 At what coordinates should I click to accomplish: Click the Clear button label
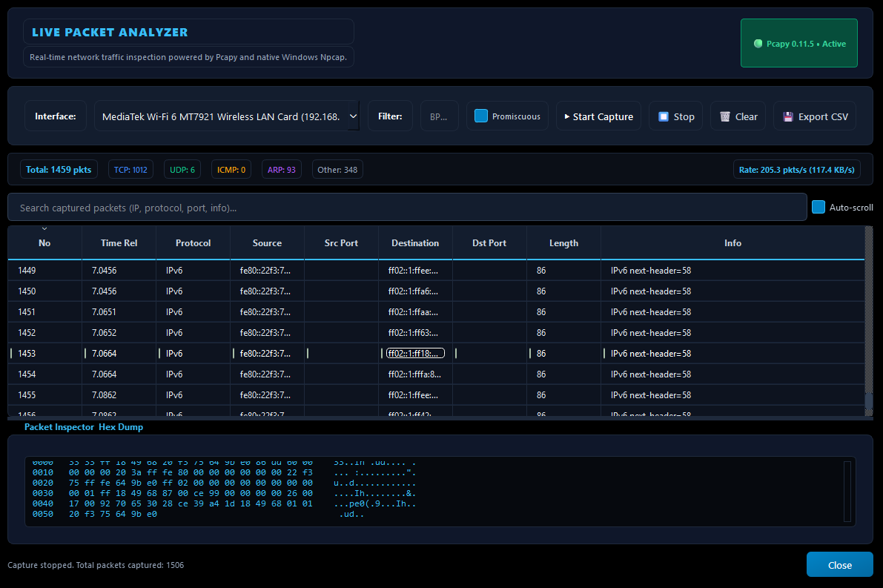(746, 116)
